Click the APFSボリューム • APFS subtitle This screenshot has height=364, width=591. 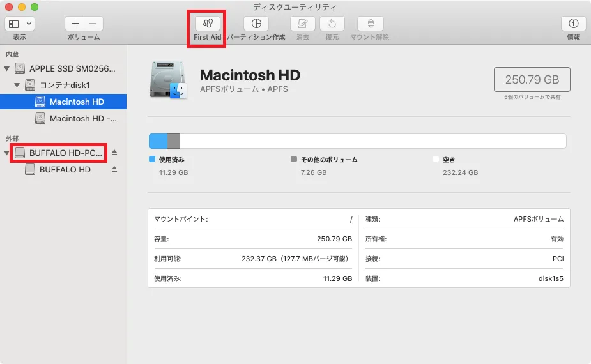(244, 89)
